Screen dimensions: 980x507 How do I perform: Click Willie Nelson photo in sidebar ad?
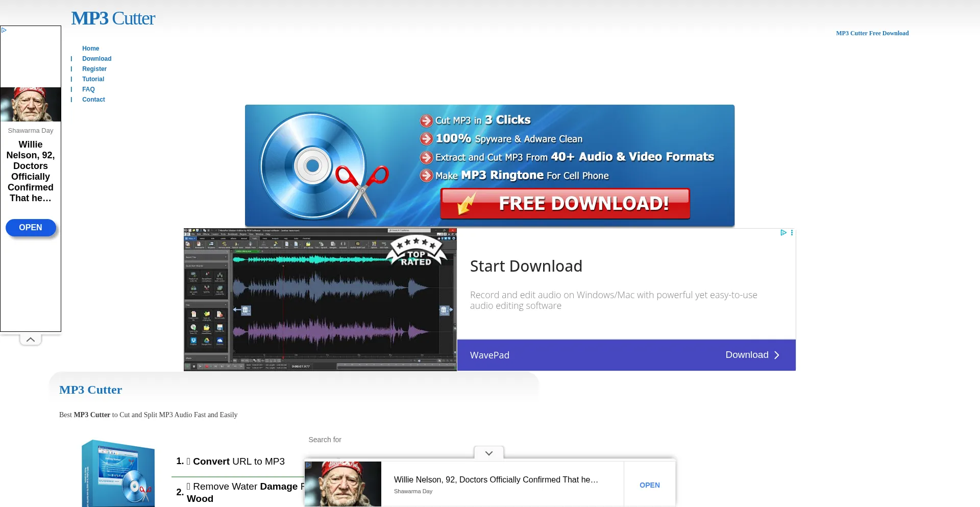pyautogui.click(x=31, y=104)
